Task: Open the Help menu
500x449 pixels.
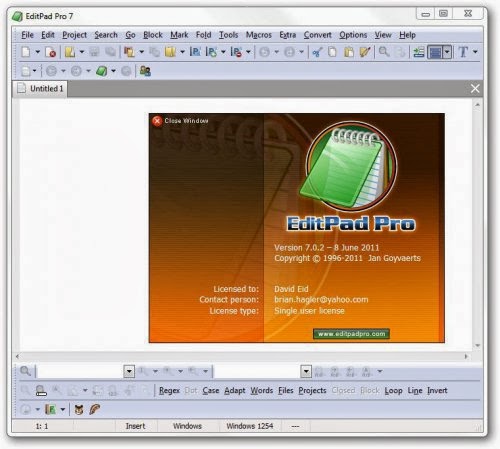Action: pos(407,35)
